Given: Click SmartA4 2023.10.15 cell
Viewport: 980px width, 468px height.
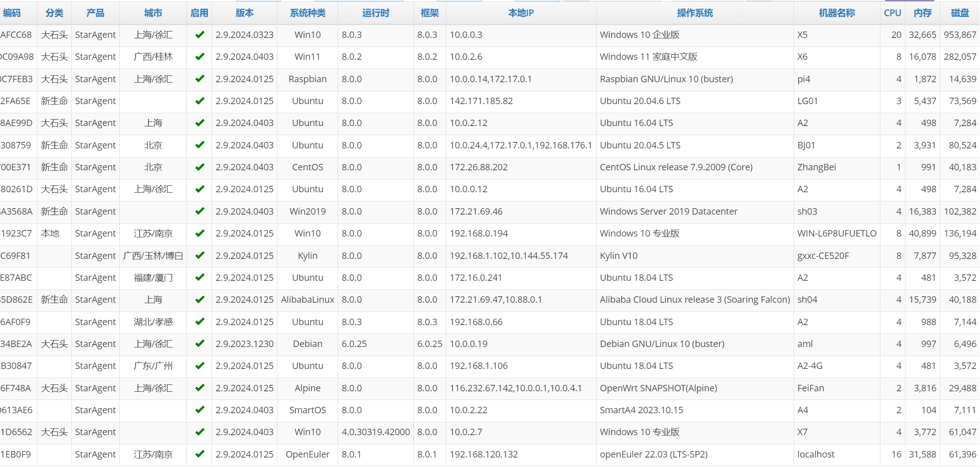Looking at the screenshot, I should click(x=641, y=410).
